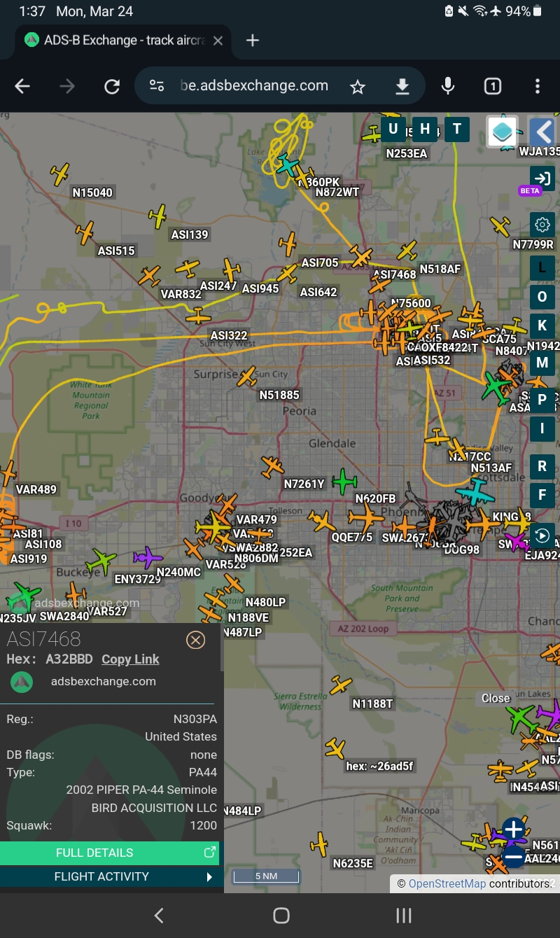The width and height of the screenshot is (560, 938).
Task: Reload the page
Action: tap(112, 86)
